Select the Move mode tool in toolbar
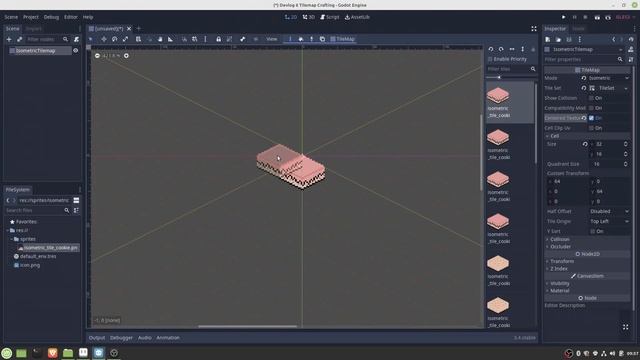The height and width of the screenshot is (360, 640). pyautogui.click(x=104, y=39)
